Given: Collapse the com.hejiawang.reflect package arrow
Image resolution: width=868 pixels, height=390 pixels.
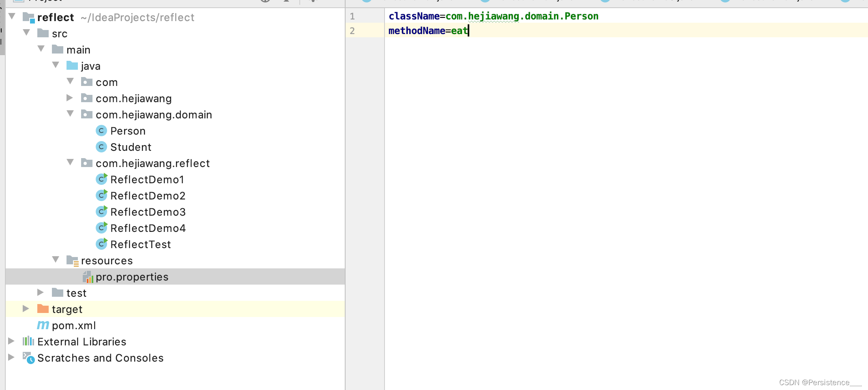Looking at the screenshot, I should pyautogui.click(x=70, y=162).
